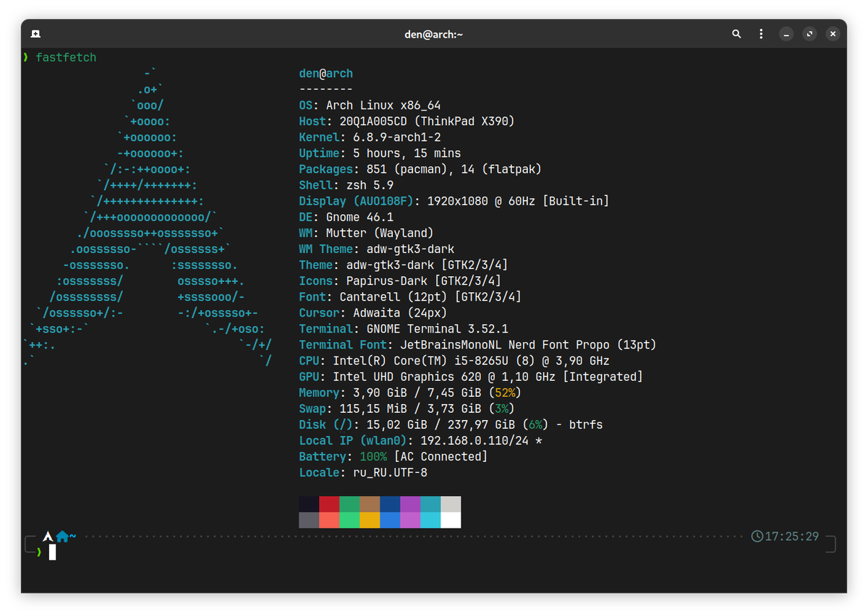Click the CPU line i5-8265U
The image size is (868, 616).
(x=454, y=360)
